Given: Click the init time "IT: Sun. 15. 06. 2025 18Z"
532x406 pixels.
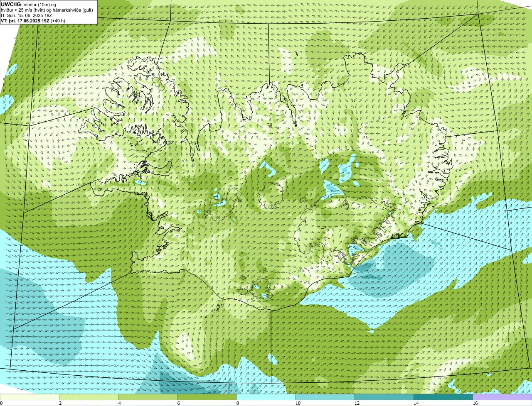Looking at the screenshot, I should click(x=27, y=15).
